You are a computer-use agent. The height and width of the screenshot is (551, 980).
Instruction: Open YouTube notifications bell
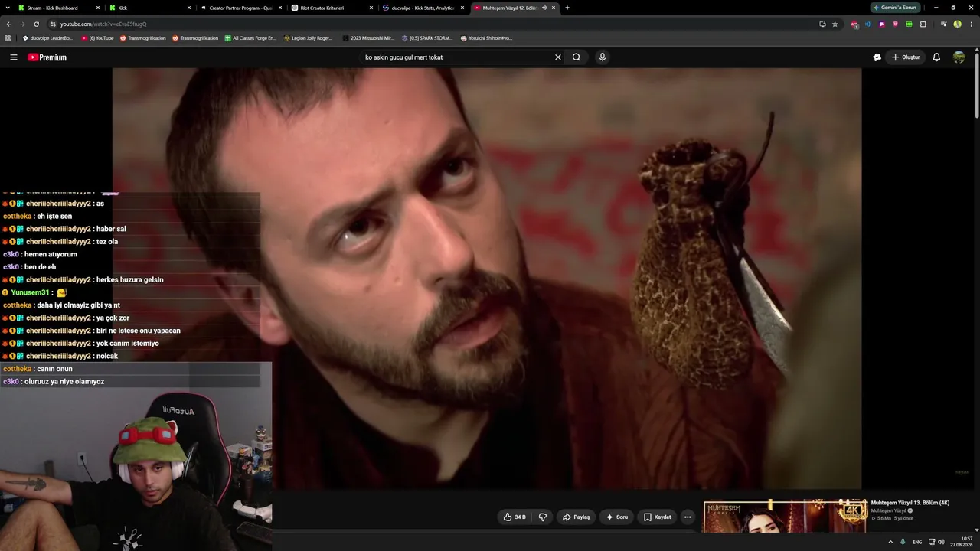click(936, 57)
